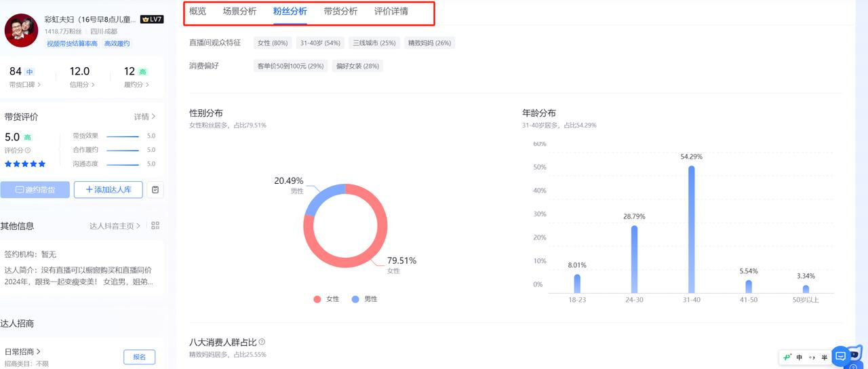Viewport: 868px width, 369px height.
Task: Expand the 带货口碑 score details
Action: pyautogui.click(x=25, y=85)
